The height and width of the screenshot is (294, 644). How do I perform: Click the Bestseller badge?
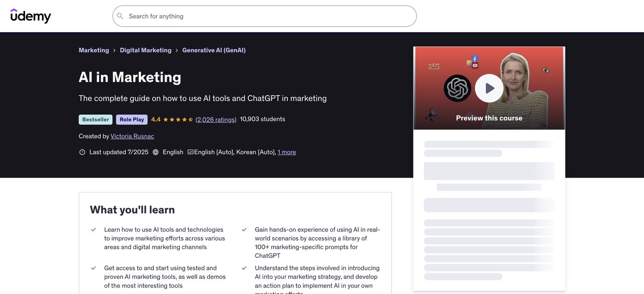click(x=96, y=120)
